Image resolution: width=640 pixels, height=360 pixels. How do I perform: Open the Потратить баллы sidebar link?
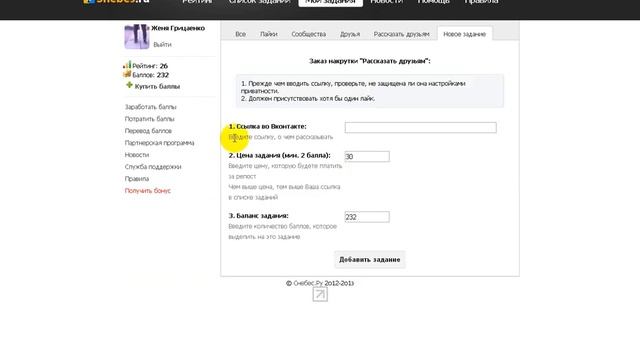tap(149, 119)
